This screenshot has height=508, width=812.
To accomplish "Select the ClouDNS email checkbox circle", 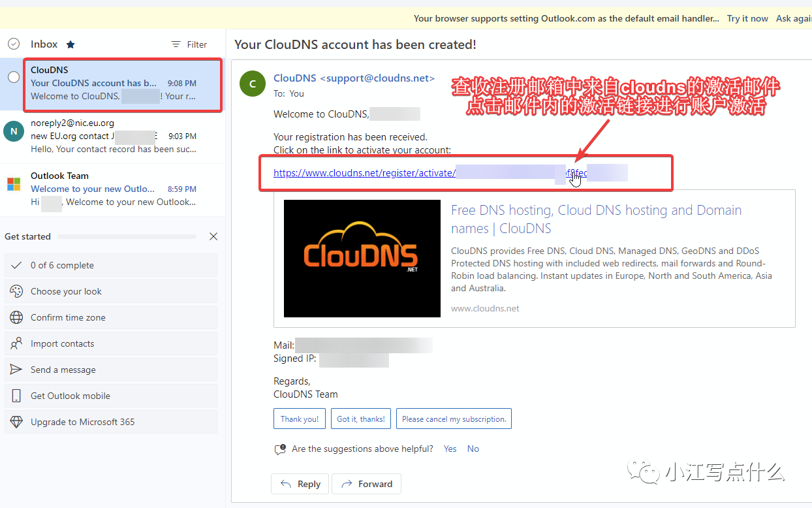I will pyautogui.click(x=14, y=77).
